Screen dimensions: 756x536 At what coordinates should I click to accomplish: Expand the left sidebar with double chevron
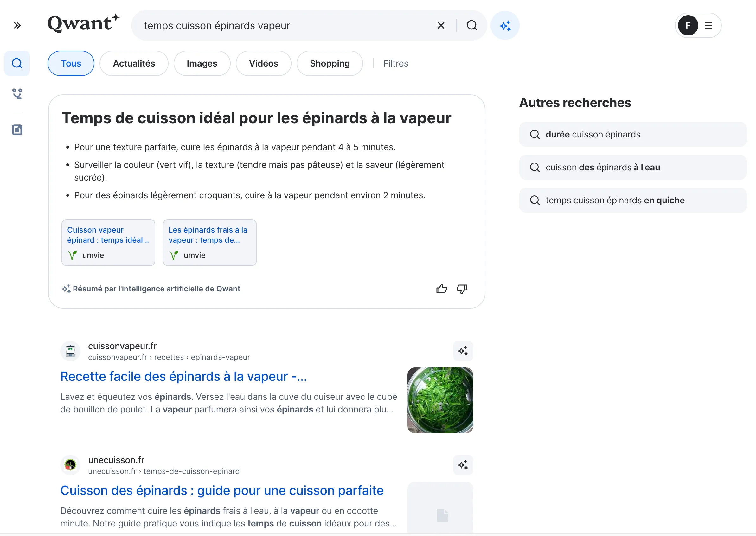point(17,25)
